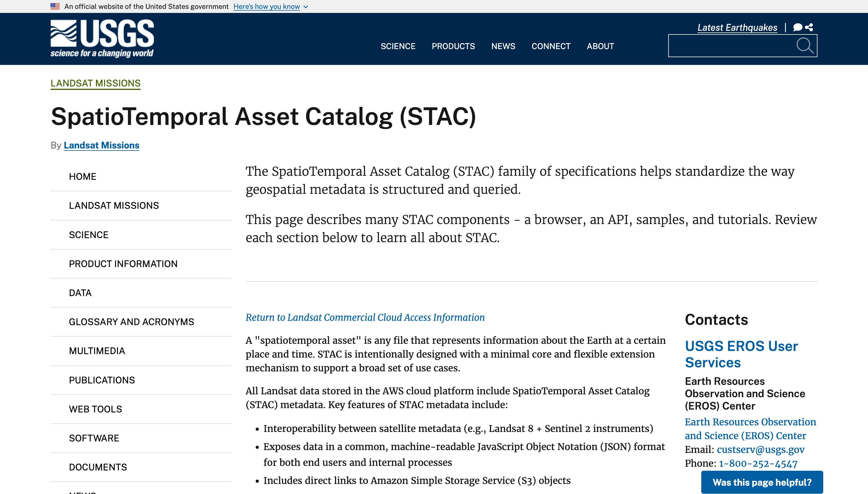Select PUBLICATIONS in the sidebar
The image size is (868, 494).
(x=141, y=380)
